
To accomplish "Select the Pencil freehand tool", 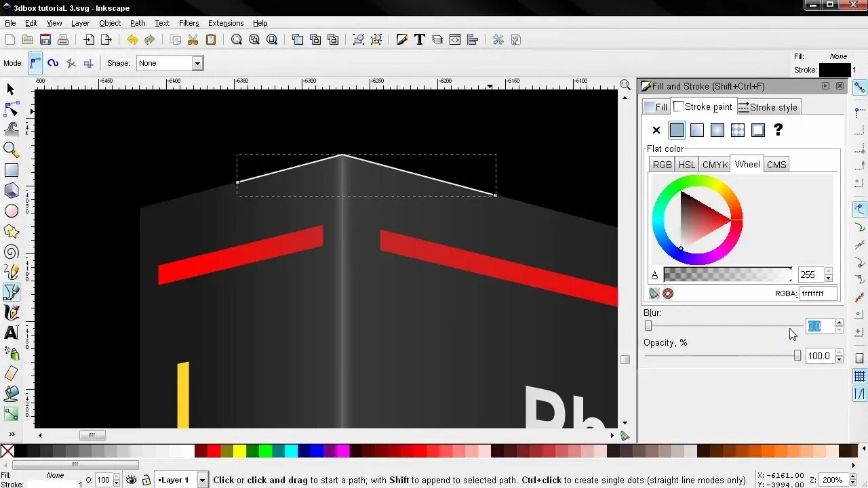I will pyautogui.click(x=11, y=272).
